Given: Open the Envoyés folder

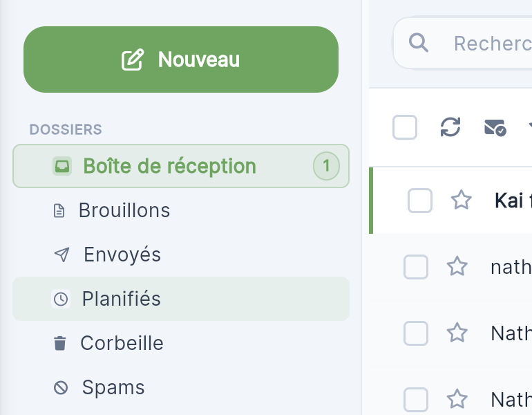Looking at the screenshot, I should (x=181, y=255).
